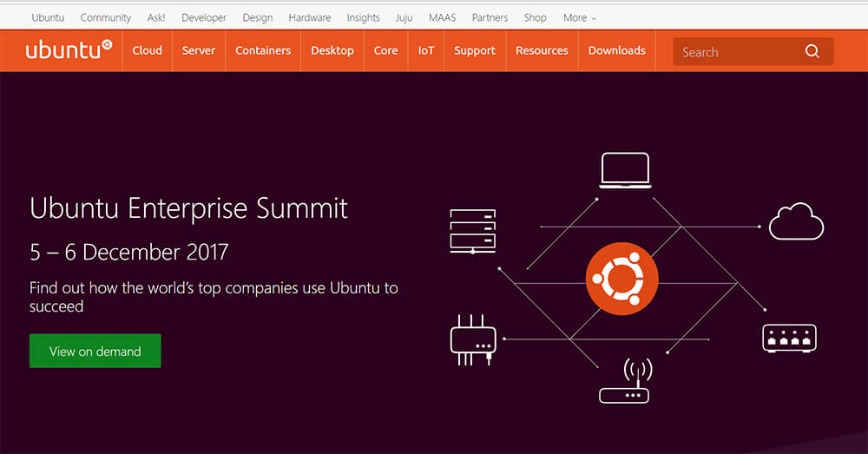Click the network switch icon

point(789,339)
